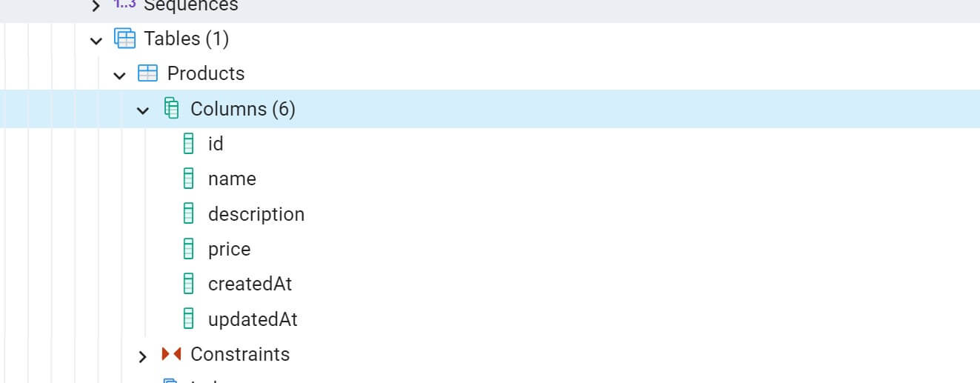Viewport: 980px width, 383px height.
Task: Click the Products table icon
Action: [x=148, y=73]
